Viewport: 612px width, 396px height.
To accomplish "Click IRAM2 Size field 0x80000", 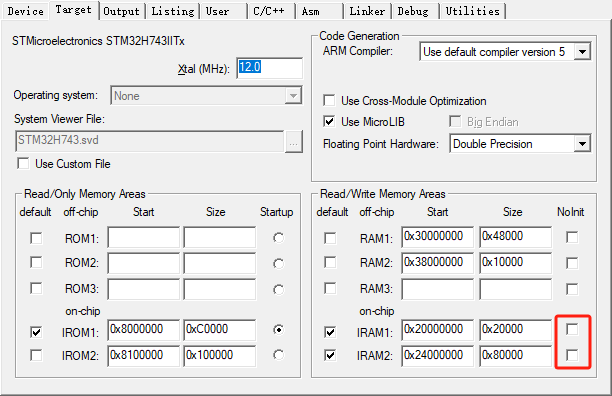I will pyautogui.click(x=516, y=356).
